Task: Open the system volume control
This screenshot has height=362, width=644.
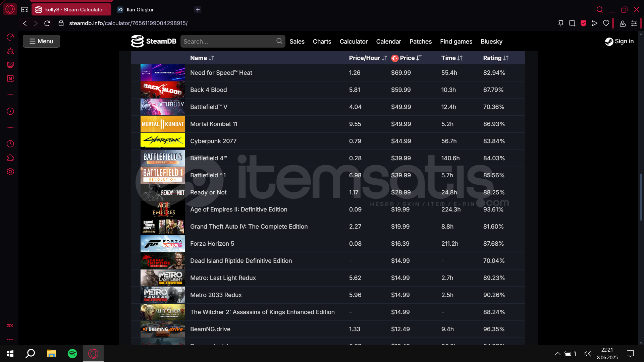Action: pos(588,354)
